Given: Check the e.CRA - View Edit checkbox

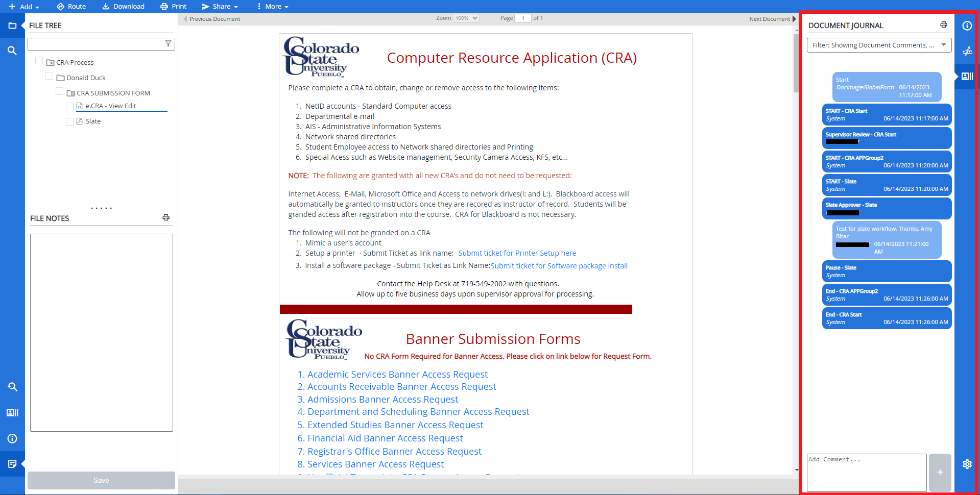Looking at the screenshot, I should 69,106.
